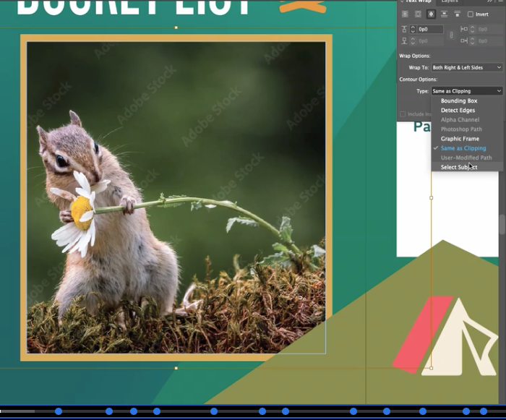Select the chipmunk photo
This screenshot has width=506, height=420.
coord(176,197)
